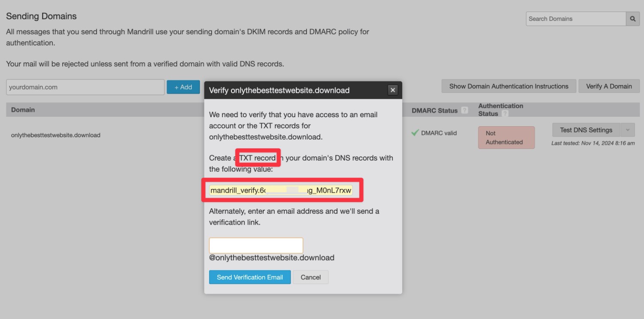Close the Verify domain dialog
Image resolution: width=644 pixels, height=319 pixels.
point(392,90)
